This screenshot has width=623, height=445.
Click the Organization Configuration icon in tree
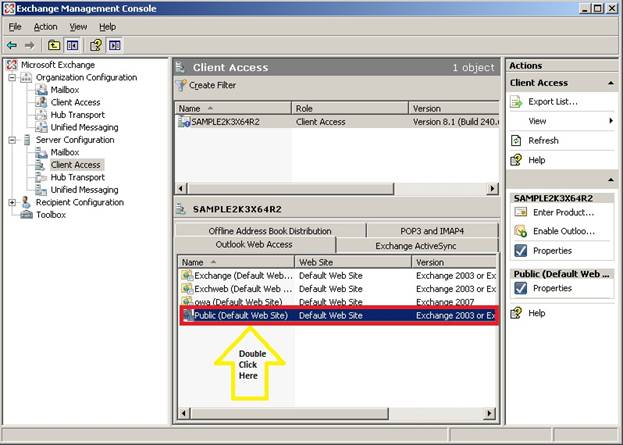[x=26, y=77]
